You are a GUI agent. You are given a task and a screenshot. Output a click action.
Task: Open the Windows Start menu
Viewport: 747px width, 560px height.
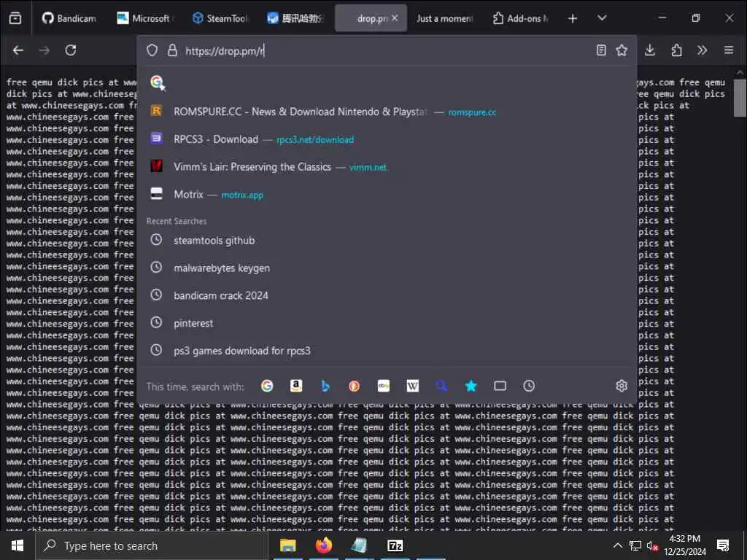pos(18,545)
